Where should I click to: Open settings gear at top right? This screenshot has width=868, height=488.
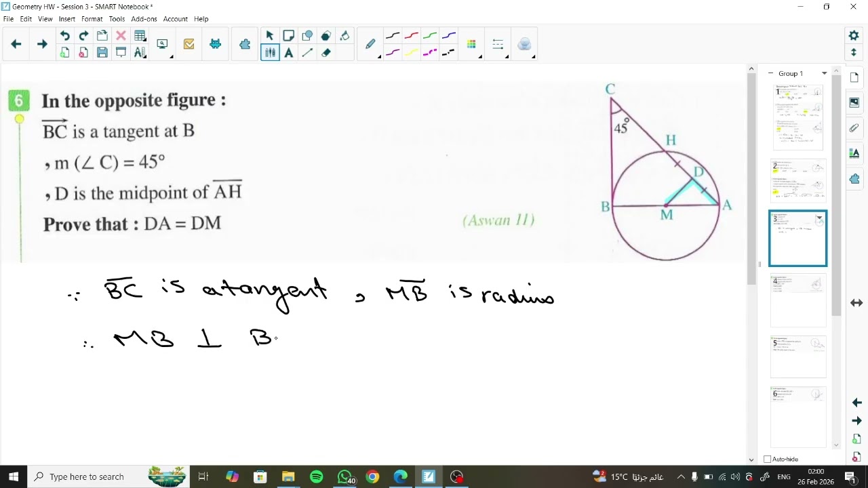tap(854, 35)
